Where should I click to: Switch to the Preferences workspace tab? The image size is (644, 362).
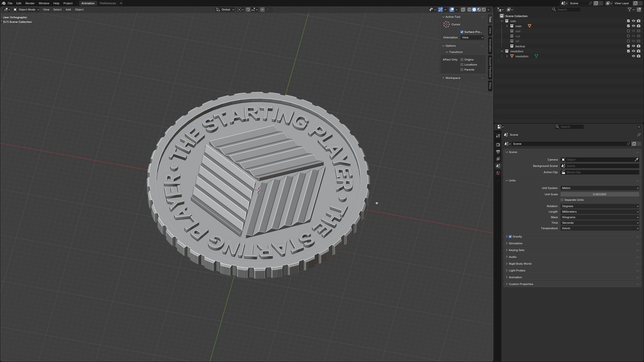pyautogui.click(x=108, y=3)
